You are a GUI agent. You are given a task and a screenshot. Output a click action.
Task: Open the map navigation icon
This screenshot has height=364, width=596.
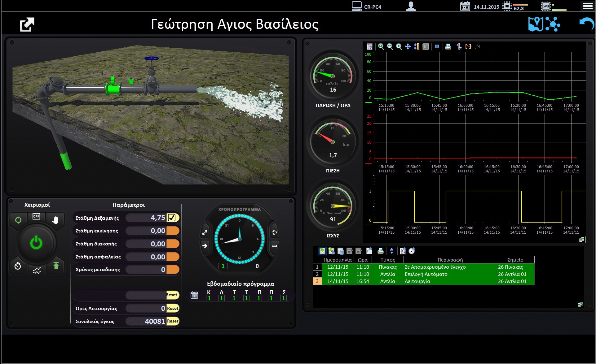tap(536, 24)
